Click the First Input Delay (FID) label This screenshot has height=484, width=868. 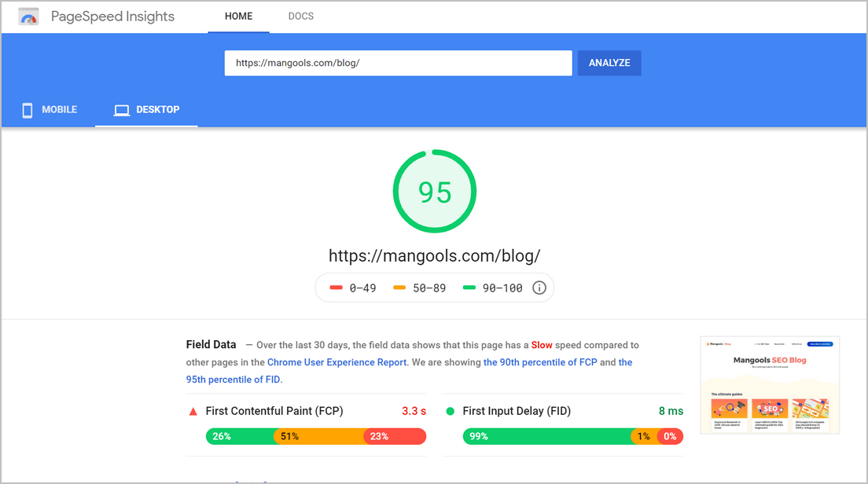tap(517, 411)
